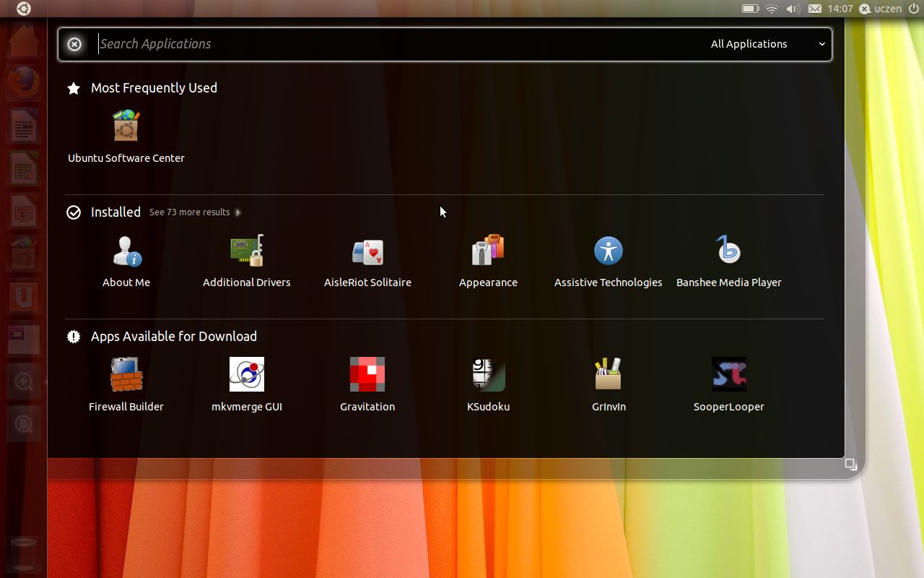
Task: Expand the All Applications filter dropdown
Action: click(768, 44)
